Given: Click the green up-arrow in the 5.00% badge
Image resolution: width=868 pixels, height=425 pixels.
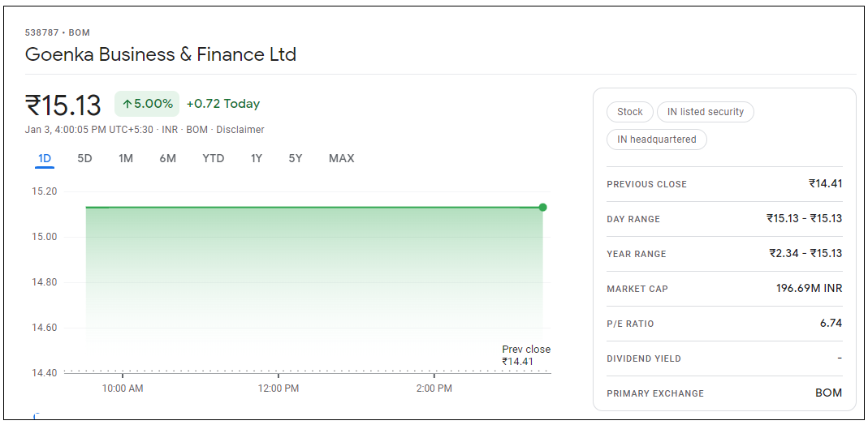Looking at the screenshot, I should pyautogui.click(x=127, y=104).
